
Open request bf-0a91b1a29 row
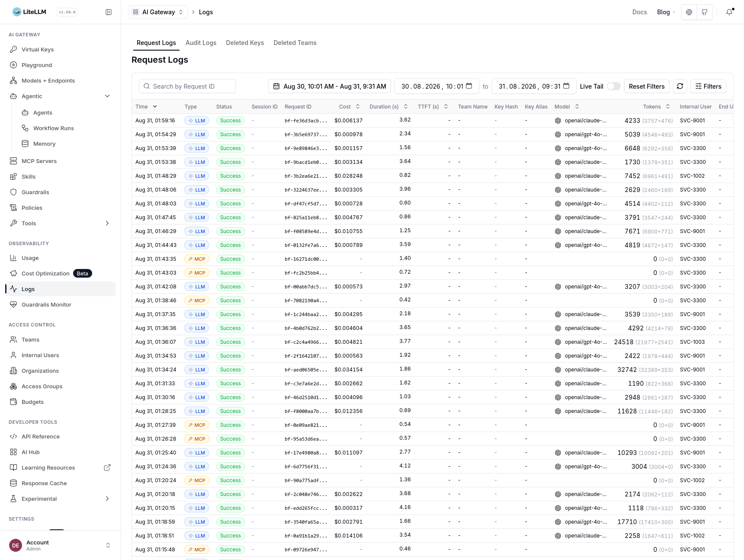(433, 536)
